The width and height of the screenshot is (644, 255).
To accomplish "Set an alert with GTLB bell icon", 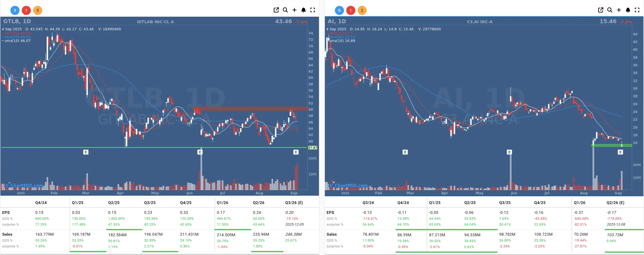I will [303, 10].
